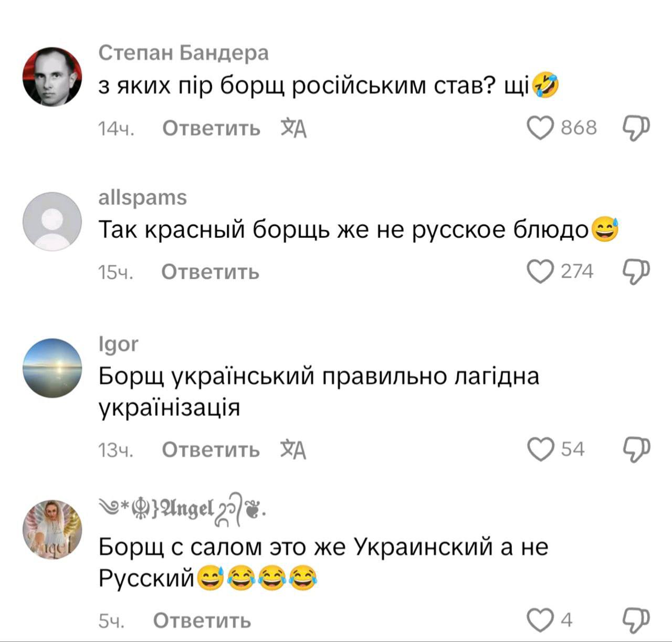Viewport: 672px width, 642px height.
Task: Open the allspams default avatar
Action: 52,221
